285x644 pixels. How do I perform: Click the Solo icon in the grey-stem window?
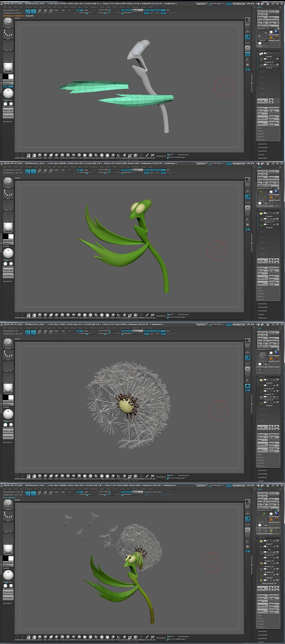click(248, 65)
